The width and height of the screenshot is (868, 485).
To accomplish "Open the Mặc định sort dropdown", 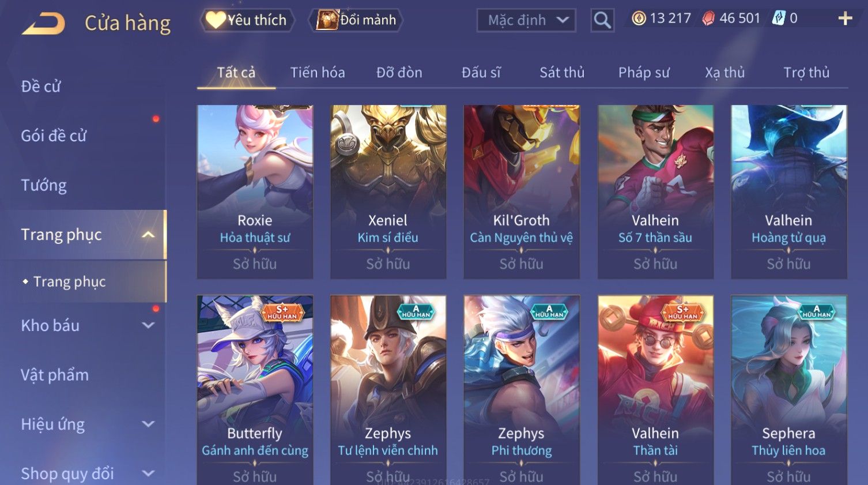I will tap(526, 20).
